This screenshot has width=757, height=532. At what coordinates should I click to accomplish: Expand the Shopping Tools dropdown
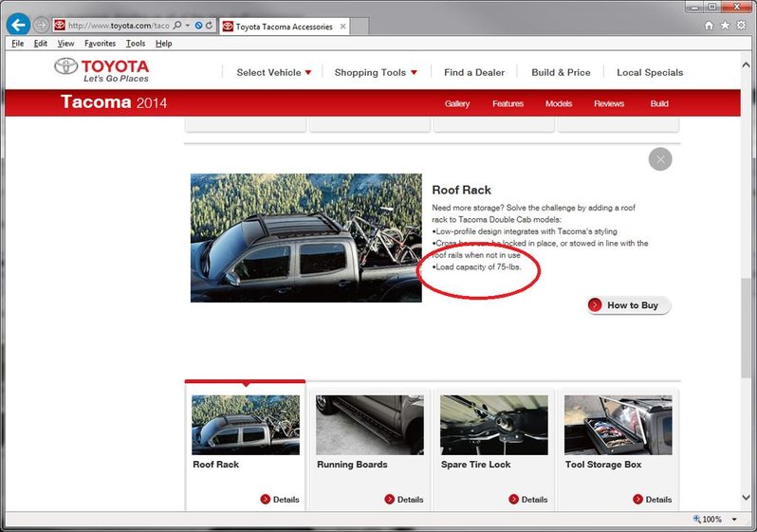click(x=376, y=72)
